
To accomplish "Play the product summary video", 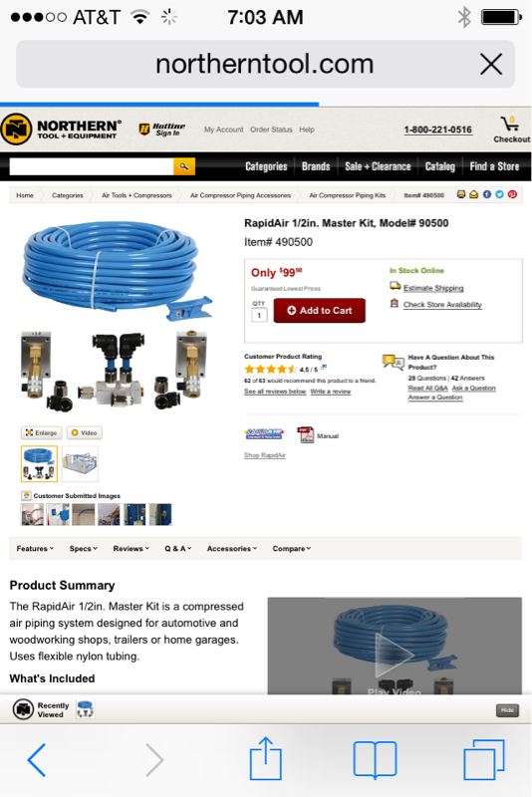I will click(x=395, y=655).
